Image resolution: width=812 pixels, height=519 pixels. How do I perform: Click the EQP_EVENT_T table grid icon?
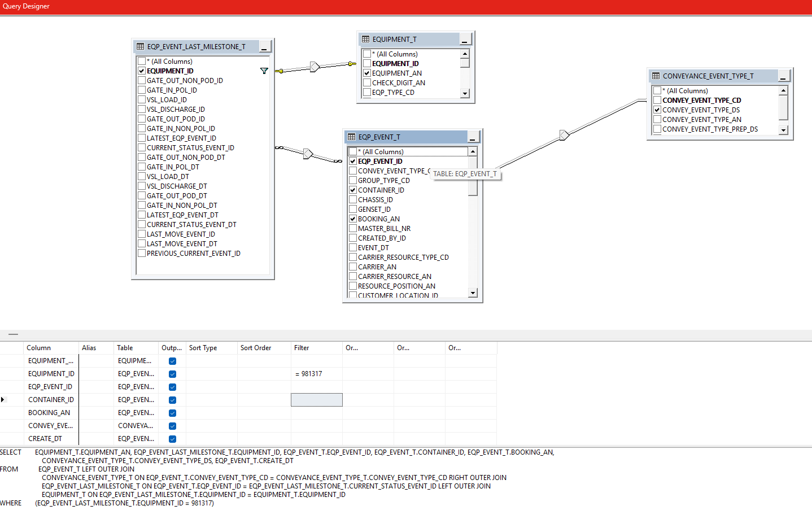tap(351, 137)
